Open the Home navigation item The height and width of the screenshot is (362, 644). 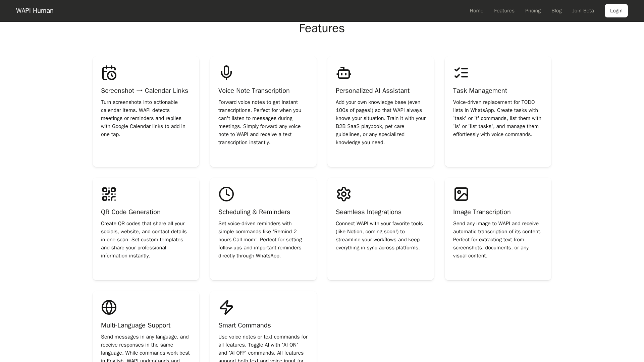point(476,10)
